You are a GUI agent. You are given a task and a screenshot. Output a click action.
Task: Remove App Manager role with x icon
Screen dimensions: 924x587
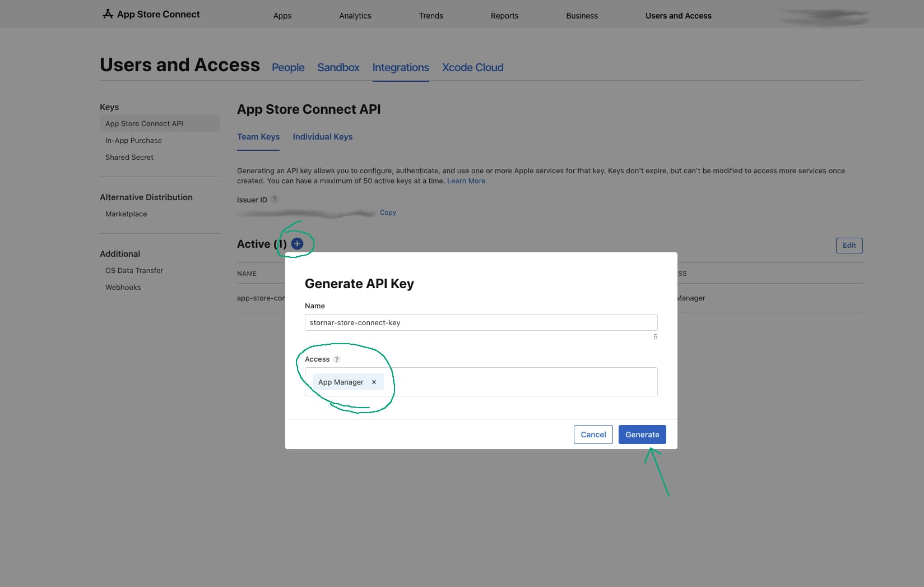pos(374,382)
